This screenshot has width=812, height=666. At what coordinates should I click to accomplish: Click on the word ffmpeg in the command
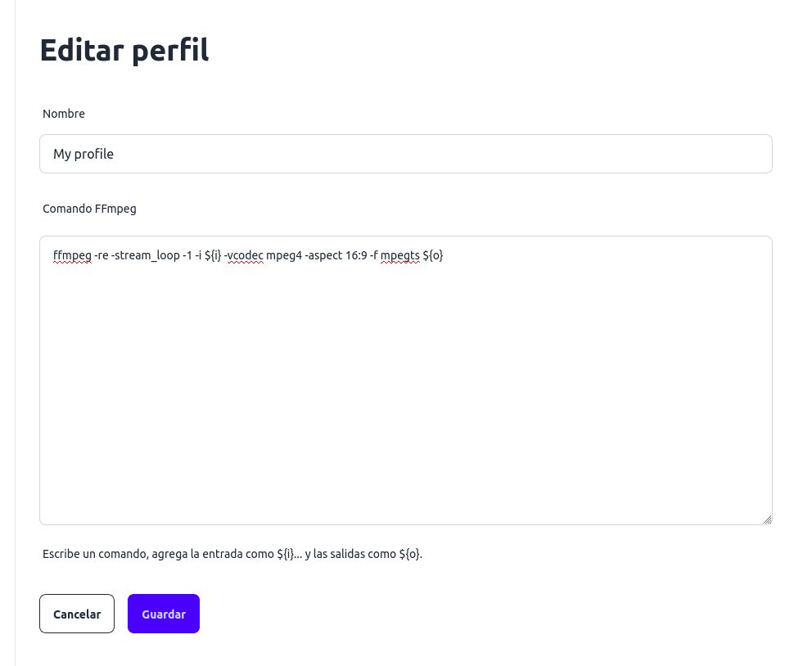click(72, 255)
